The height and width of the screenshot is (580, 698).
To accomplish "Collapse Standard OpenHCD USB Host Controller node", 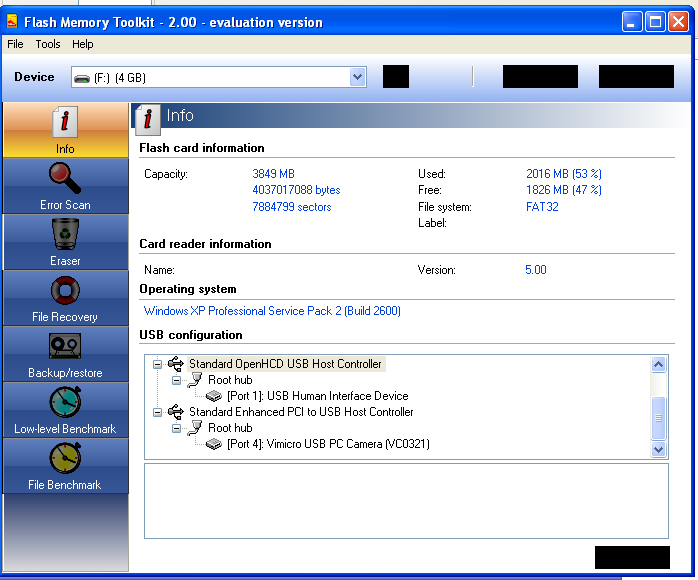I will (x=157, y=364).
